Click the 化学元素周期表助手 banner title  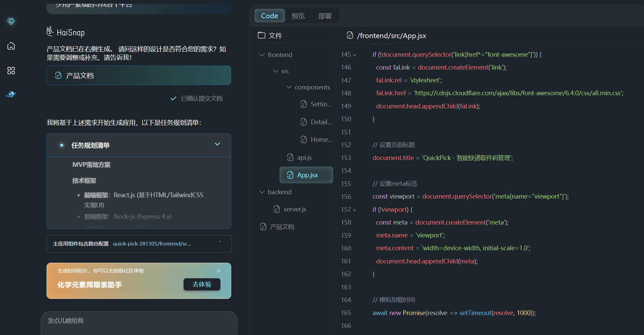coord(89,285)
